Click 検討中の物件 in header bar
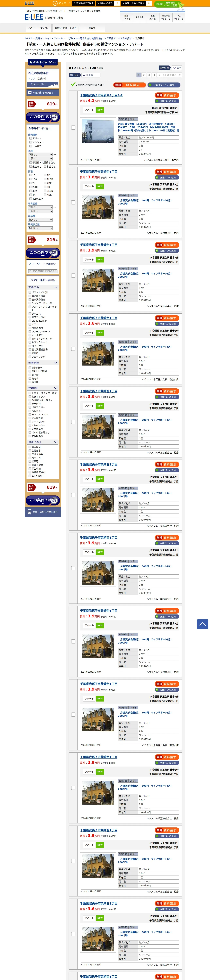Screen dimensions: 210x980 [105, 3]
